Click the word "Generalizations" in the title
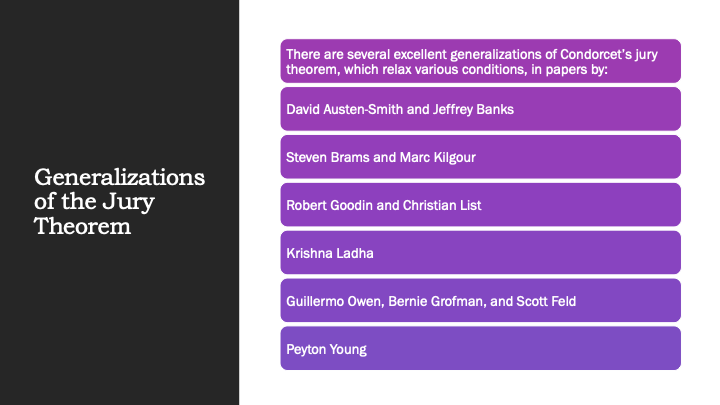 click(119, 178)
